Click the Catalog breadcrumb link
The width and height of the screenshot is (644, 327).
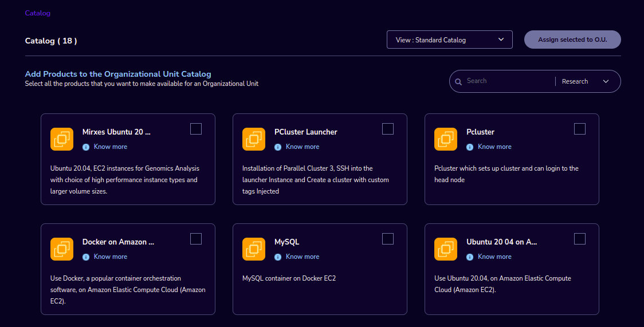click(x=37, y=13)
